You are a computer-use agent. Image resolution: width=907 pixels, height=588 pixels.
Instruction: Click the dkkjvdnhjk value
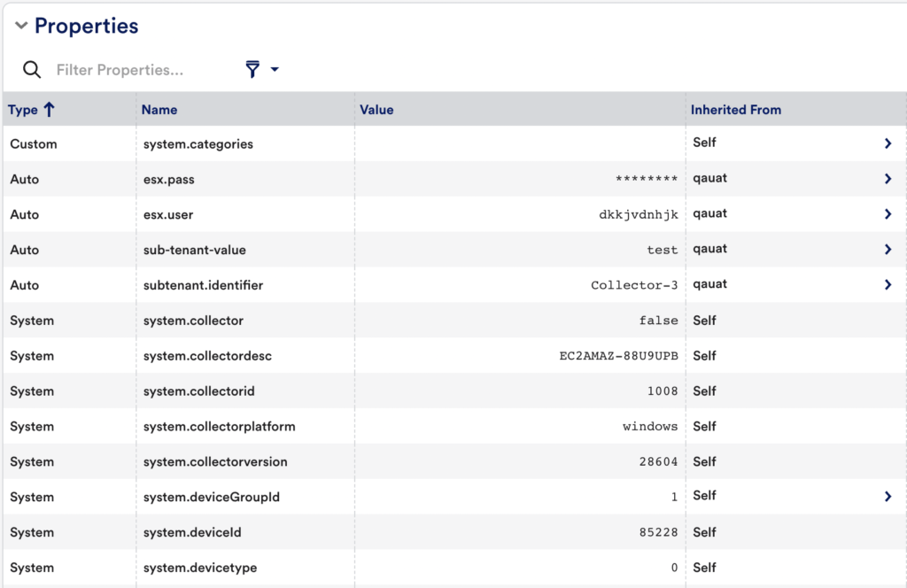click(x=639, y=214)
